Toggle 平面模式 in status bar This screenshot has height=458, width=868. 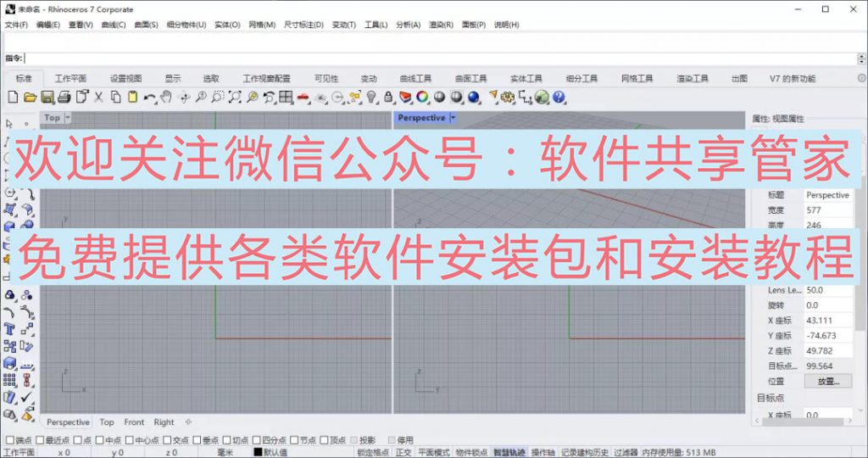433,452
